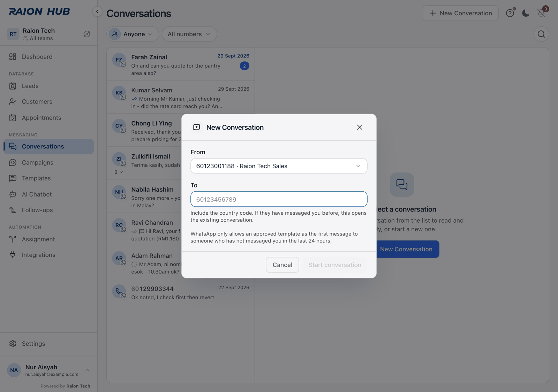Click the Start conversation button
Viewport: 558px width, 392px height.
tap(335, 265)
